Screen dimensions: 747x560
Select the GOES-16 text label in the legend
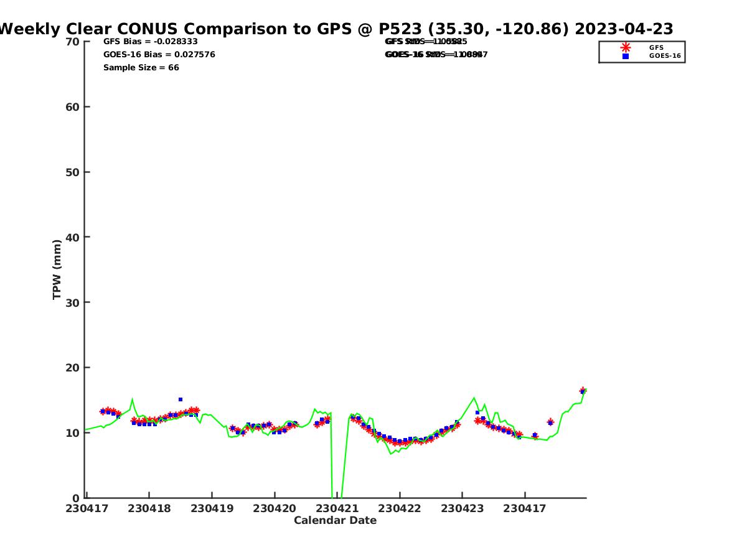(x=665, y=56)
